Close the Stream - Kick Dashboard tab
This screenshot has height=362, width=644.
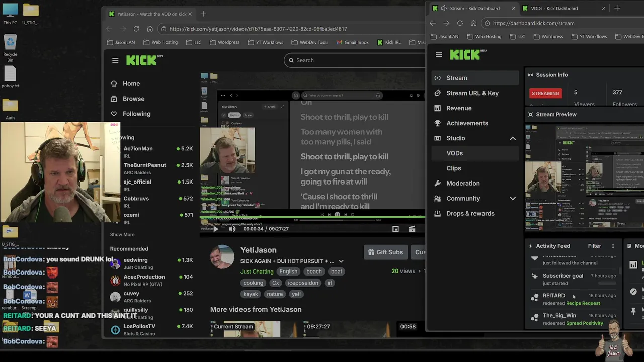(x=513, y=8)
